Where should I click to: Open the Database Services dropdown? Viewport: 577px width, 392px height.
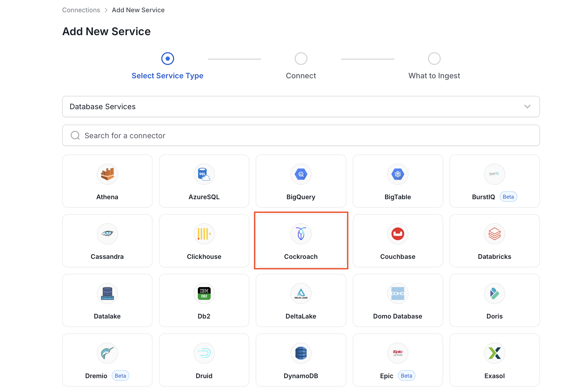[x=301, y=107]
